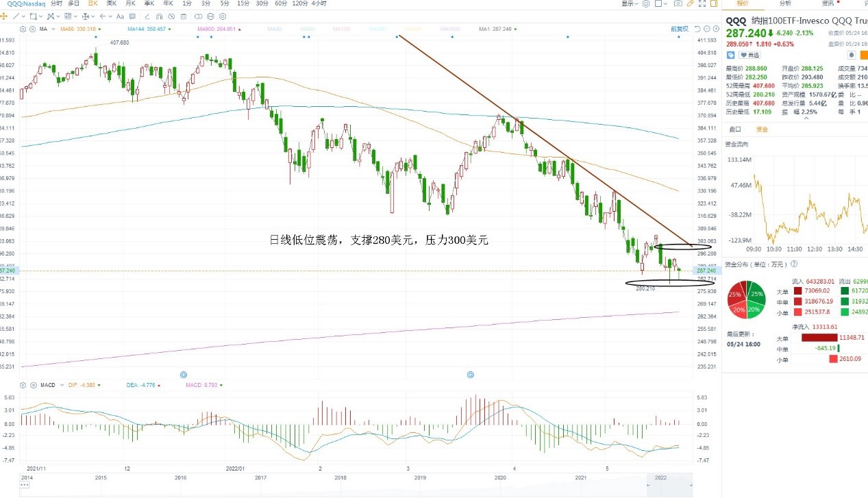The image size is (868, 498).
Task: Click the eraser tool in drawing toolbar
Action: click(147, 16)
